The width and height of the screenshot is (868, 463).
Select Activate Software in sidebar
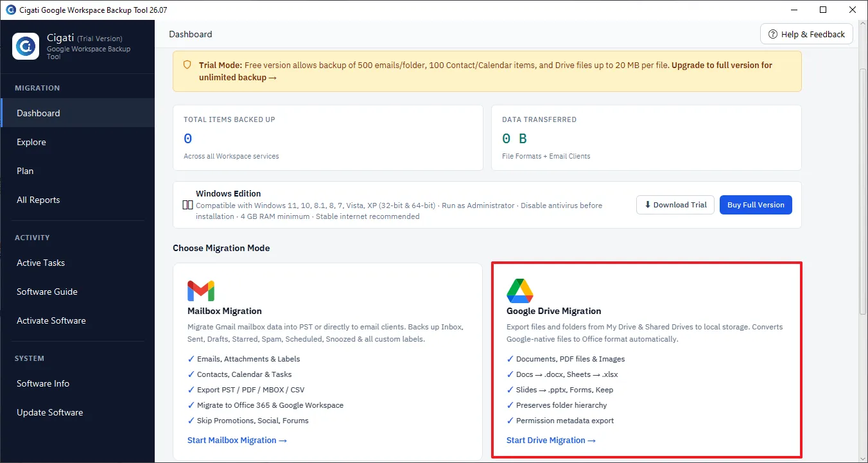77,320
